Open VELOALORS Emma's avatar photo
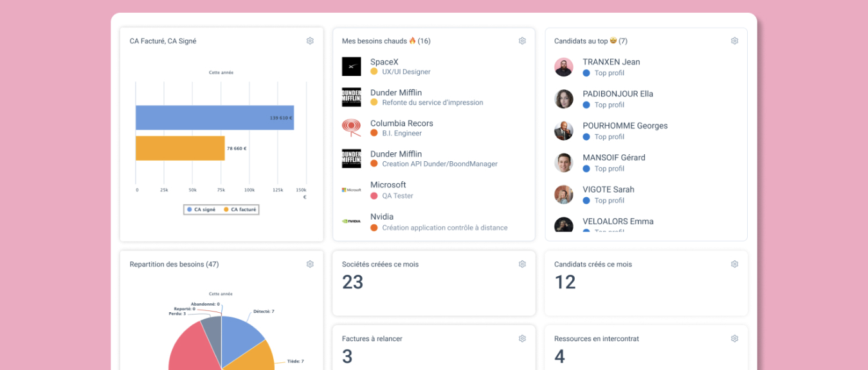Screen dimensions: 868x370 [564, 225]
